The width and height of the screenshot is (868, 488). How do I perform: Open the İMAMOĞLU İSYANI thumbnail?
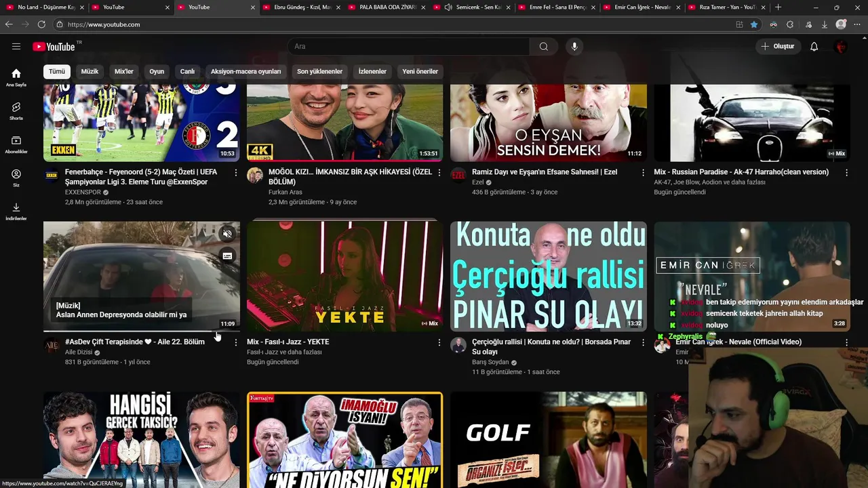pos(344,440)
